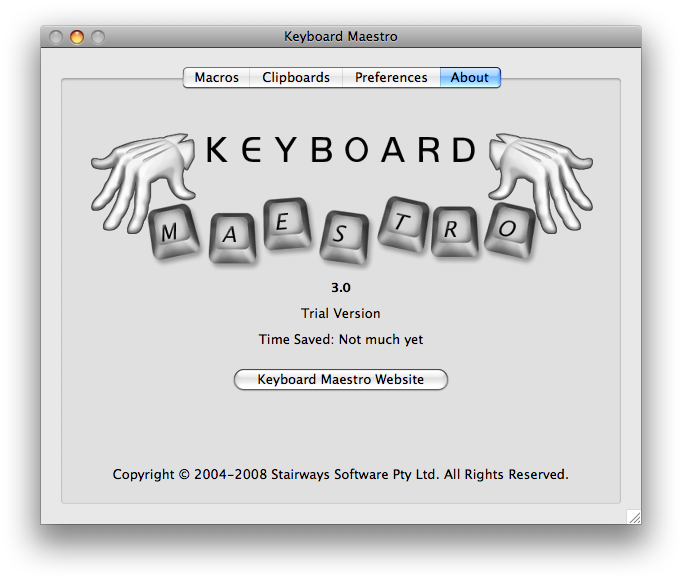Click the version number 3.0 text
Screen dimensions: 682x580
point(341,288)
